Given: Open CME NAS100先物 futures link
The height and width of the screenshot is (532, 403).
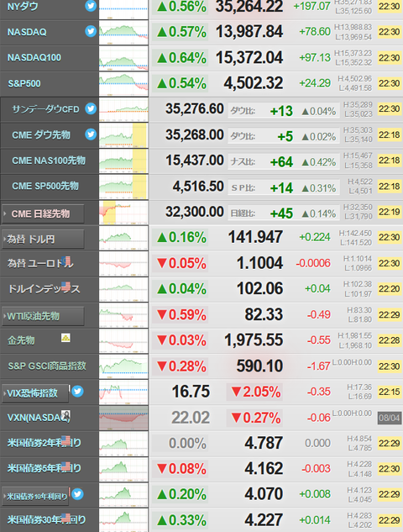Looking at the screenshot, I should tap(49, 161).
